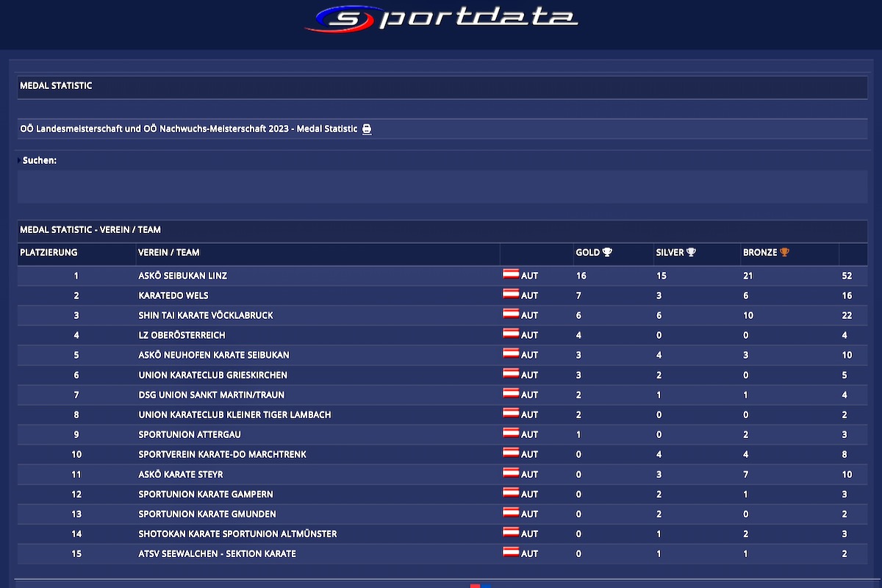Click the flag in Karate-Do Marchtrenk row
882x588 pixels.
click(511, 453)
